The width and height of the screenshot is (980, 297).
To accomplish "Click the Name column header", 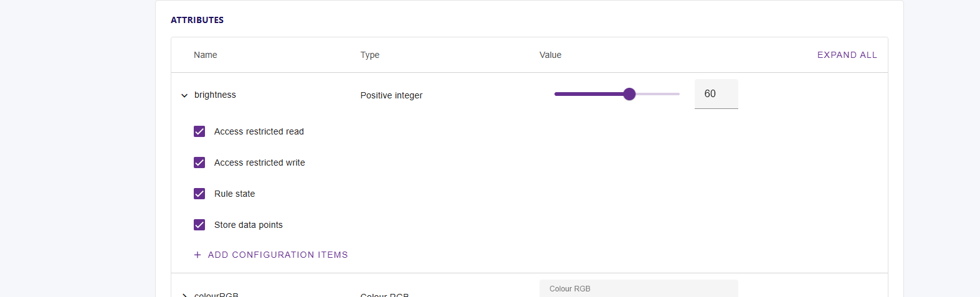I will 206,55.
